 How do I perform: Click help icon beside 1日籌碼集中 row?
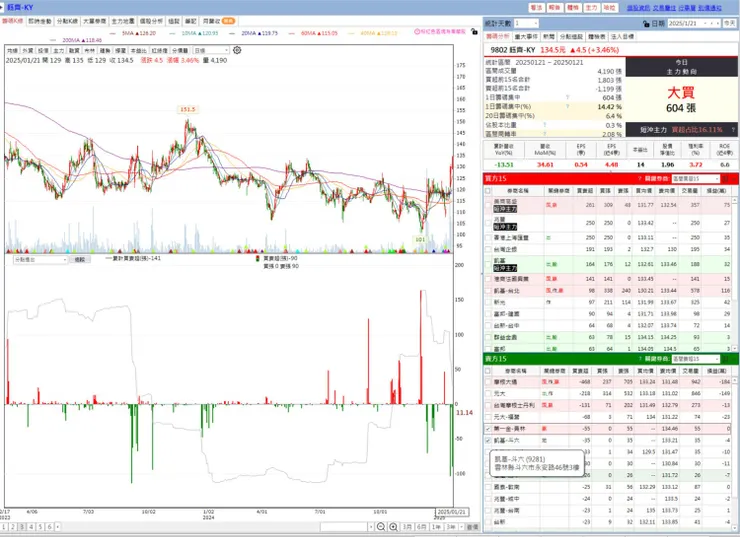click(567, 97)
